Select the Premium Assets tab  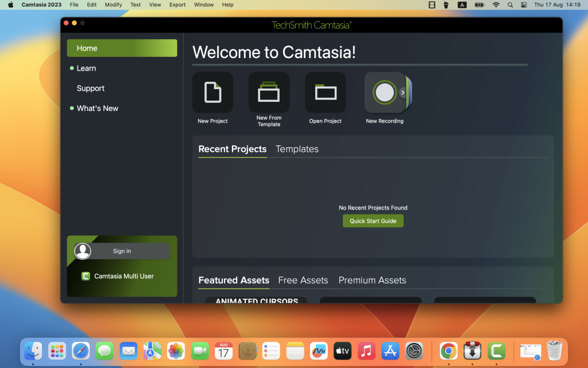tap(372, 280)
